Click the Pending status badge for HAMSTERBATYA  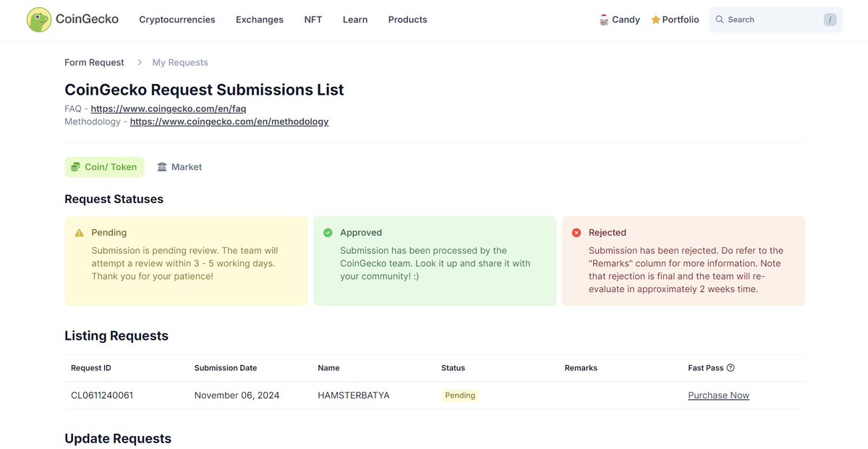pyautogui.click(x=460, y=395)
